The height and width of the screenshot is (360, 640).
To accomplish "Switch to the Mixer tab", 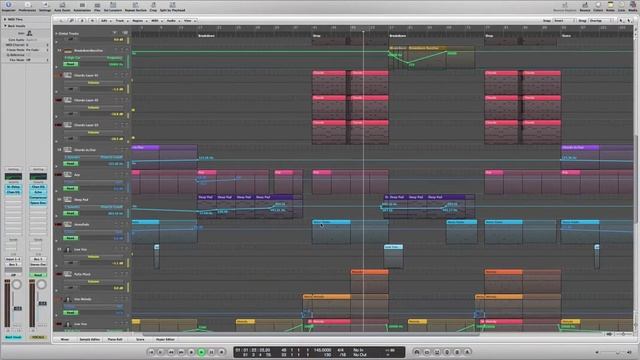I will pos(65,339).
